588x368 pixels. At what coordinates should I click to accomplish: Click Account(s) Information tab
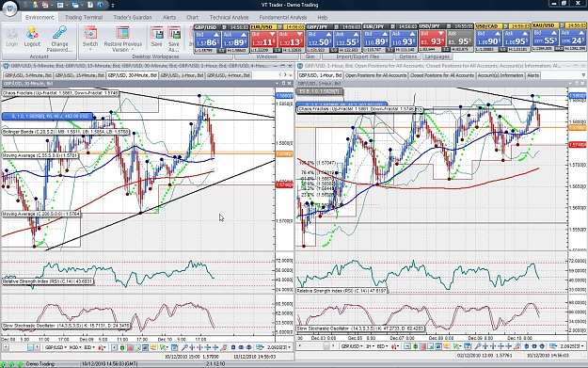501,75
